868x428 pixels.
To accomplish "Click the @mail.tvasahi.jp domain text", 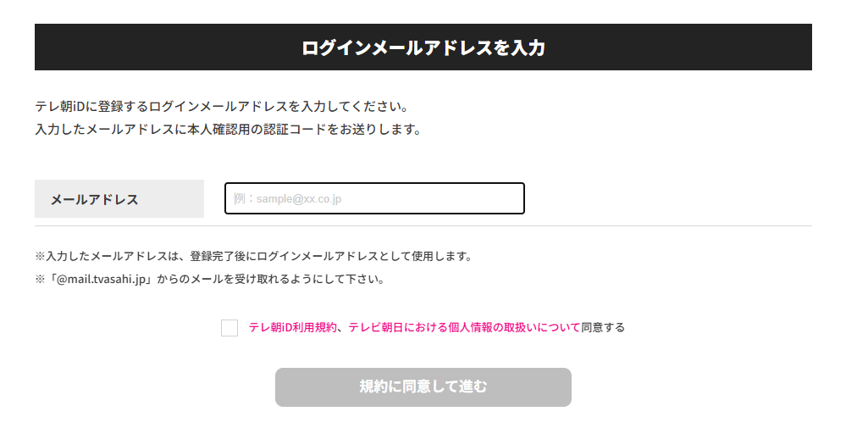I will coord(101,279).
